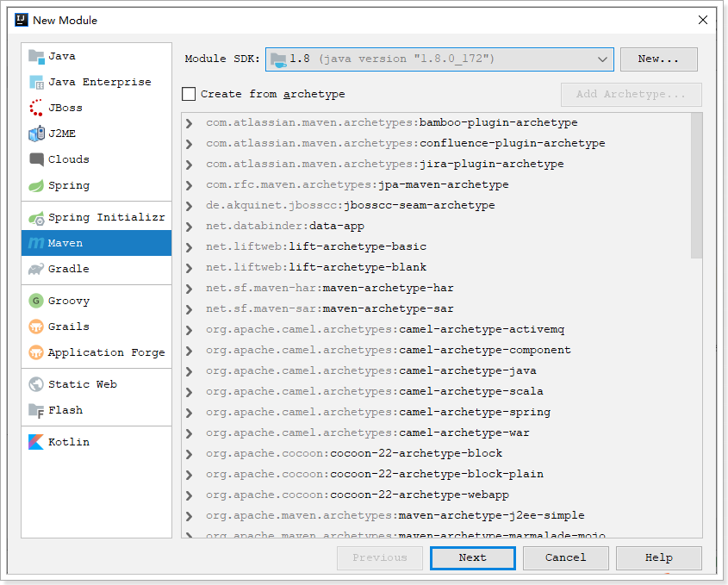The width and height of the screenshot is (728, 585).
Task: Click the Clouds speech bubble icon
Action: pyautogui.click(x=36, y=159)
